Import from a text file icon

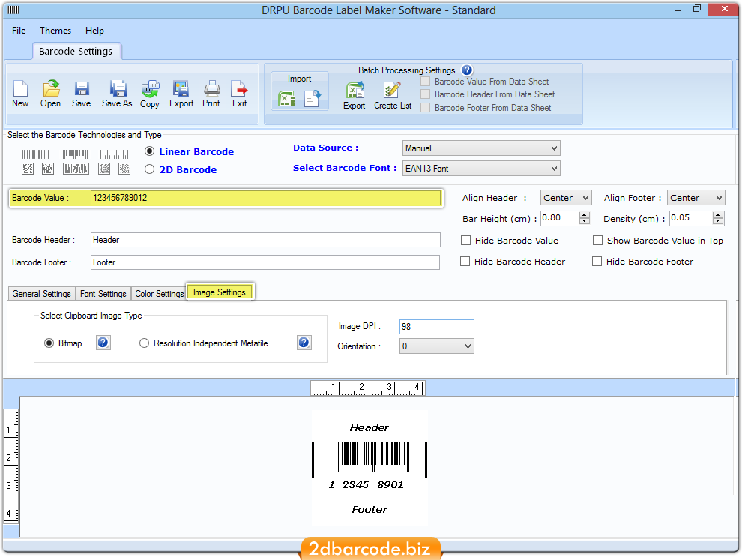click(312, 99)
